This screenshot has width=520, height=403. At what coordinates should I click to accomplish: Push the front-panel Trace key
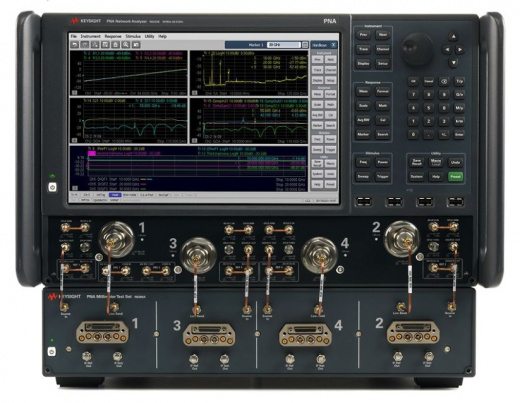(363, 49)
